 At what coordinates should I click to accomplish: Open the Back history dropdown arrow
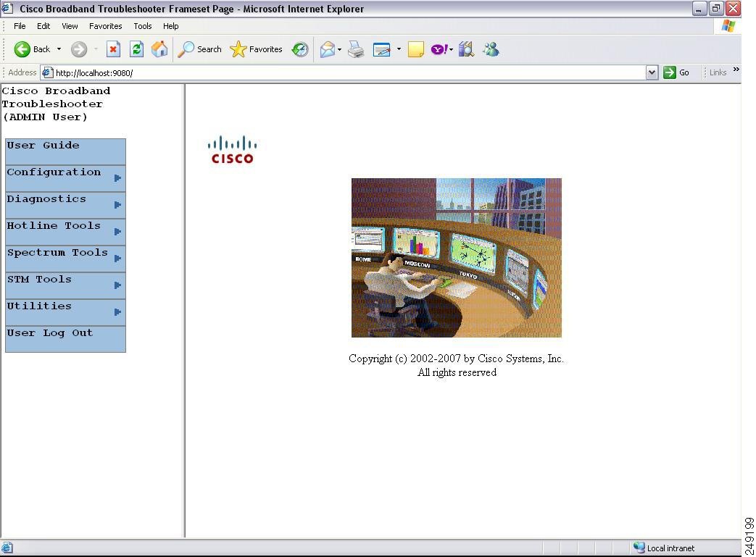59,49
